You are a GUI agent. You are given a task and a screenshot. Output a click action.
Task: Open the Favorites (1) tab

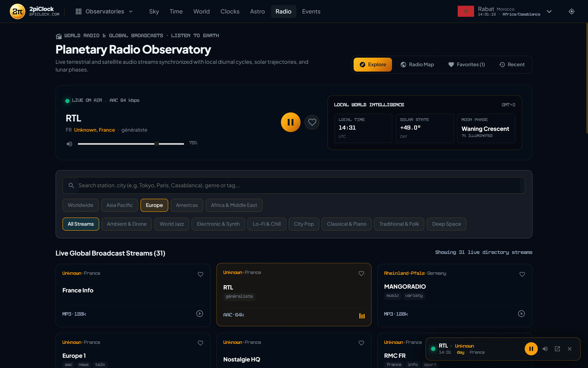tap(467, 64)
